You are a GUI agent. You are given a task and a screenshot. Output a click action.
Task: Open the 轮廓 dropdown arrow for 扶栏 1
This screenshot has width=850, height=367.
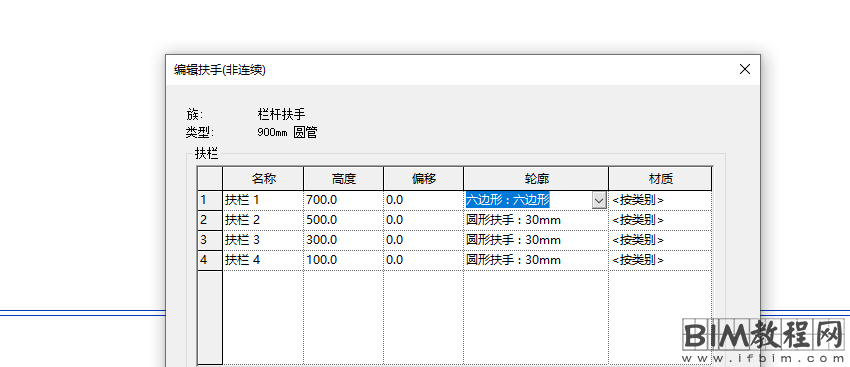click(x=598, y=201)
